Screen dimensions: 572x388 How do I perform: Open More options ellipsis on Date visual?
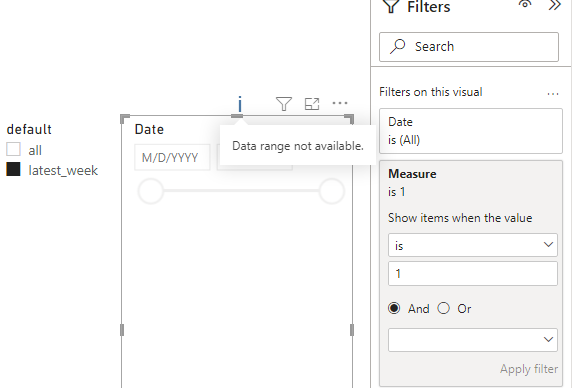(x=340, y=103)
